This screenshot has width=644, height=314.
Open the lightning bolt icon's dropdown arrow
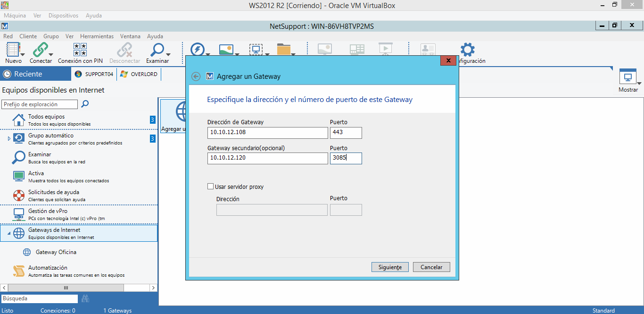(207, 55)
